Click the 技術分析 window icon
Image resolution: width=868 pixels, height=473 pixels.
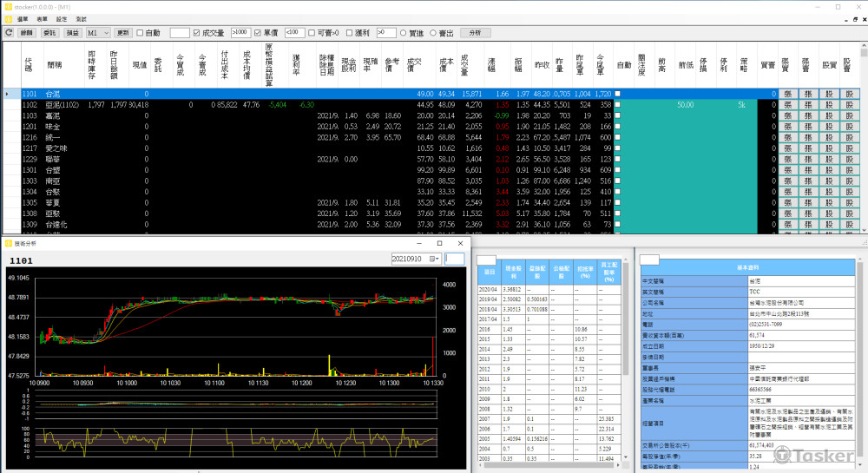(9, 245)
